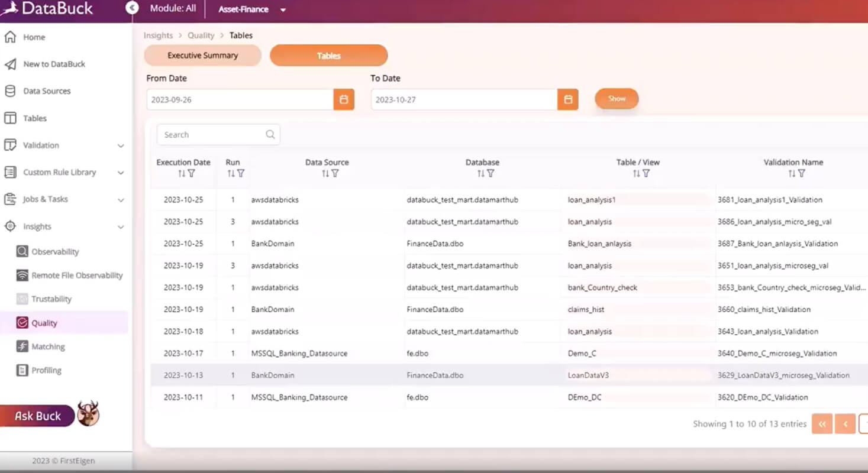Expand the Validation sidebar menu

click(121, 145)
